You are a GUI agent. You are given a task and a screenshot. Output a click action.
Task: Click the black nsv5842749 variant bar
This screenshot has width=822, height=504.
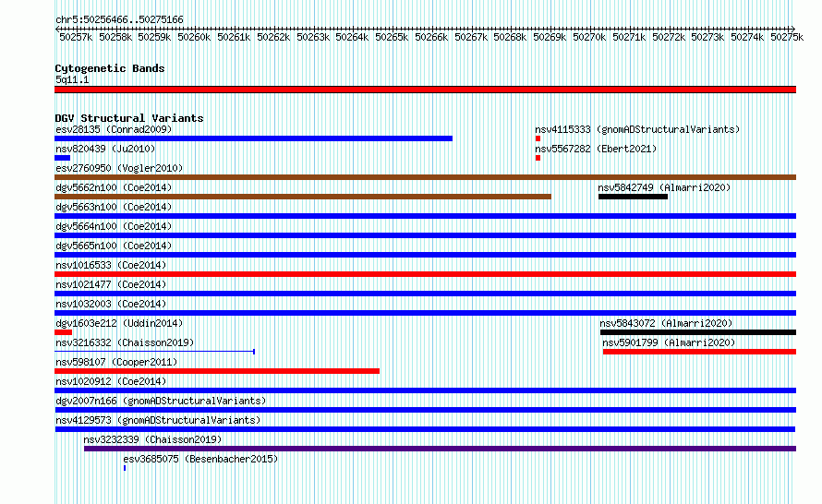633,197
